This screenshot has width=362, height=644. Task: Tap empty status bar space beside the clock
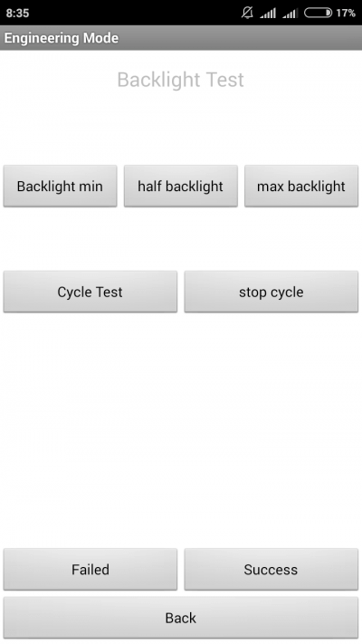pyautogui.click(x=136, y=13)
